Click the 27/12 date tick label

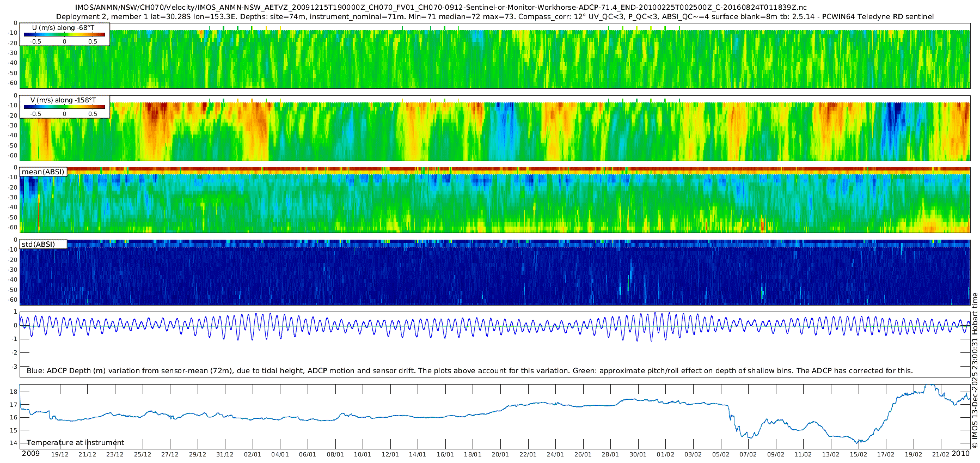click(x=170, y=454)
